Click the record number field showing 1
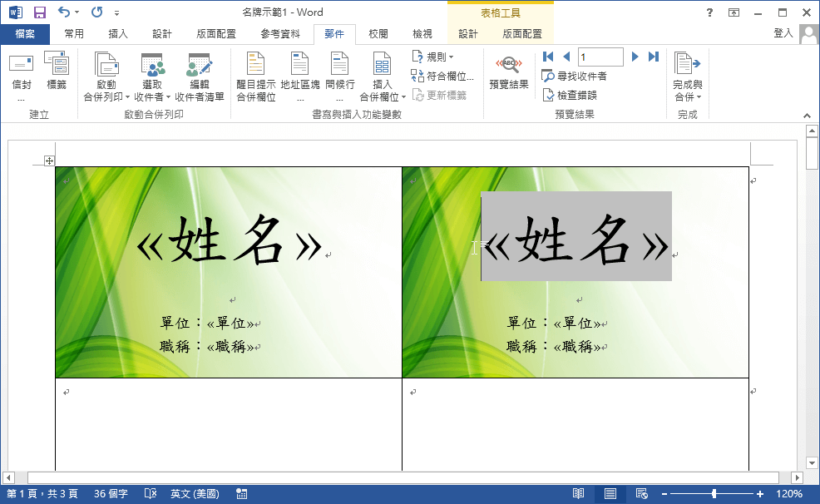This screenshot has height=504, width=820. point(600,56)
